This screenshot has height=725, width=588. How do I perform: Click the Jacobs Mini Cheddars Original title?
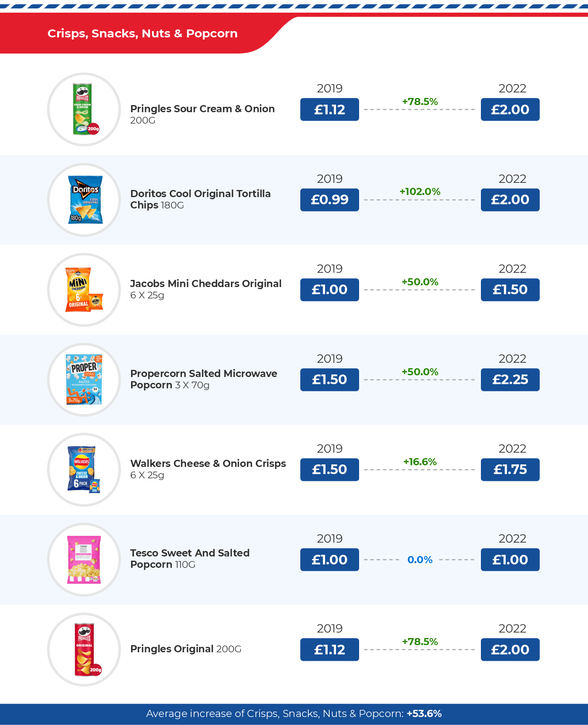pyautogui.click(x=205, y=284)
